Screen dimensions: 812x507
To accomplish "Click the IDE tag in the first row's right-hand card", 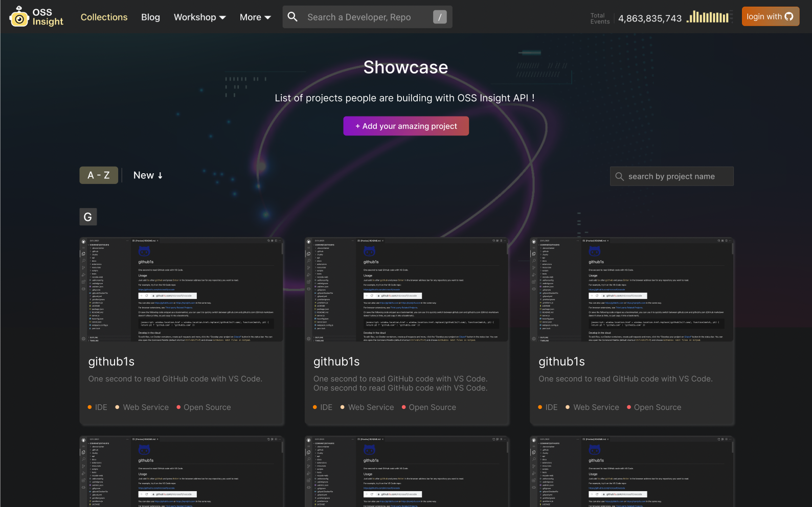I will pos(548,407).
